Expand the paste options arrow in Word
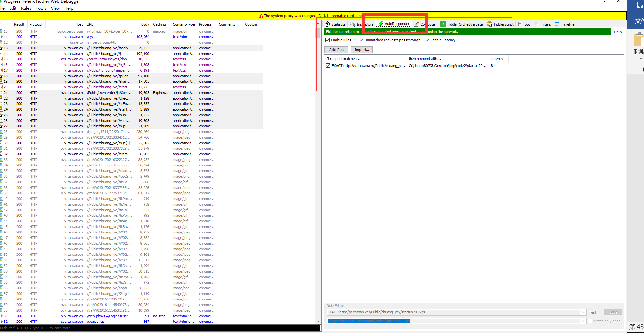The height and width of the screenshot is (333, 644). tap(641, 59)
